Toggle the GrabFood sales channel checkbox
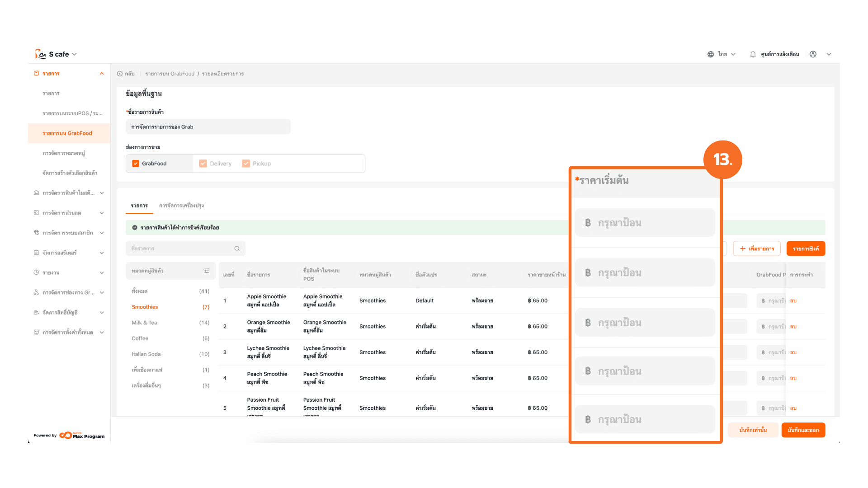Viewport: 868px width, 488px height. [136, 164]
